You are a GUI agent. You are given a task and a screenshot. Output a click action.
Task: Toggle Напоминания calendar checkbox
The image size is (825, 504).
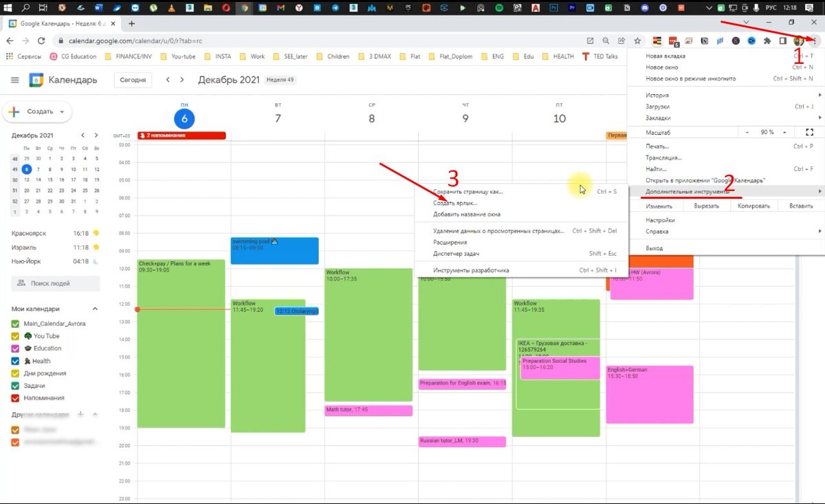click(16, 397)
